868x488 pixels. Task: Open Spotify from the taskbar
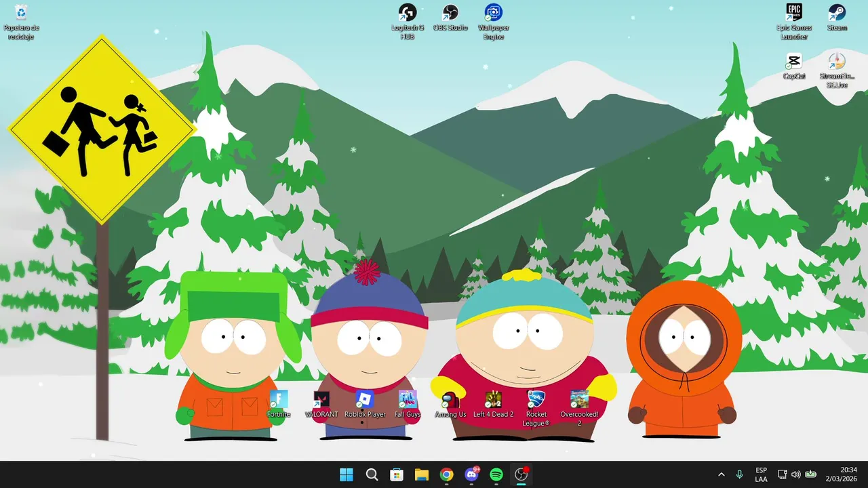click(x=496, y=474)
